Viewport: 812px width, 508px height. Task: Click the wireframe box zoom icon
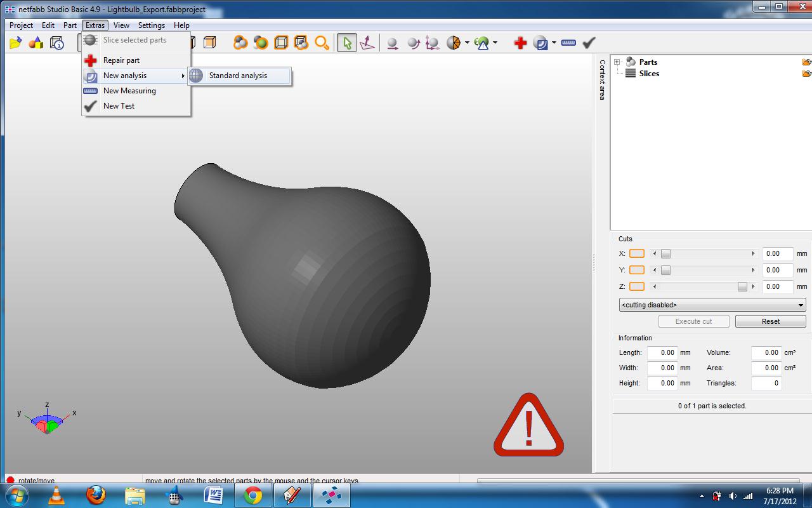click(281, 43)
